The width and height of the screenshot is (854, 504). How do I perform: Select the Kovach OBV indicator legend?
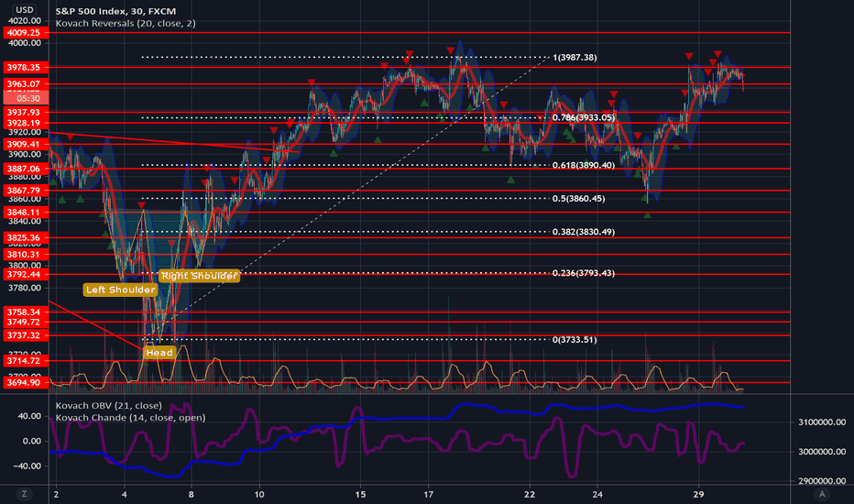coord(108,405)
